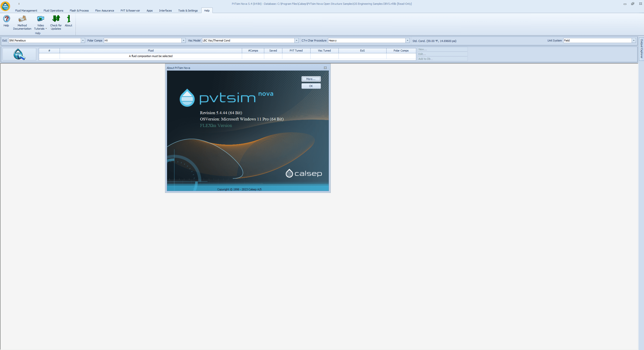Click the Fluid Management menu icon
644x350 pixels.
coord(25,11)
